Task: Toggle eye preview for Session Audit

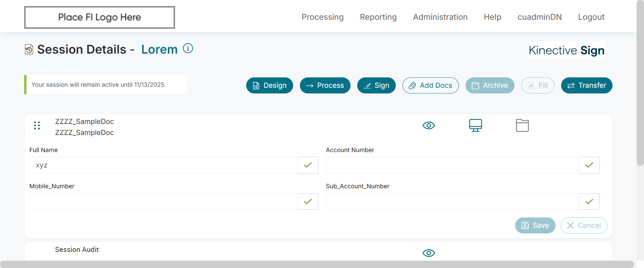Action: 429,253
